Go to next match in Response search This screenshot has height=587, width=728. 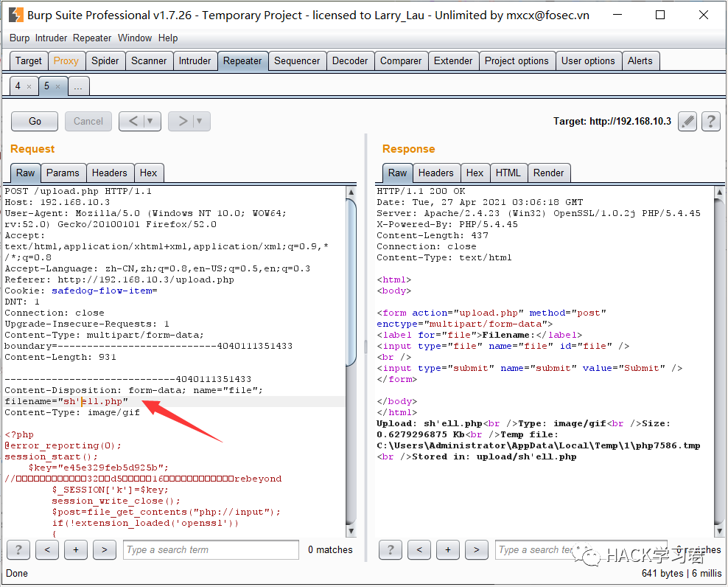pyautogui.click(x=477, y=550)
